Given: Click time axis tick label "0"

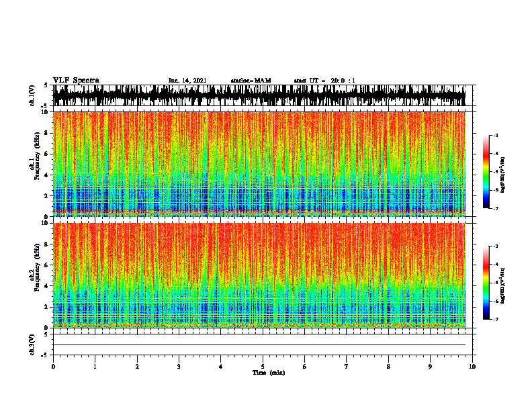Looking at the screenshot, I should [x=53, y=367].
